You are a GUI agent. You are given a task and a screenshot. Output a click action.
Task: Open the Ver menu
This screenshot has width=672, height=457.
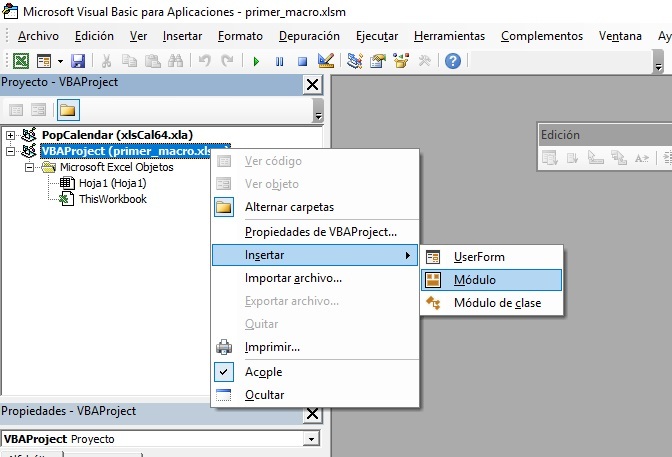138,36
